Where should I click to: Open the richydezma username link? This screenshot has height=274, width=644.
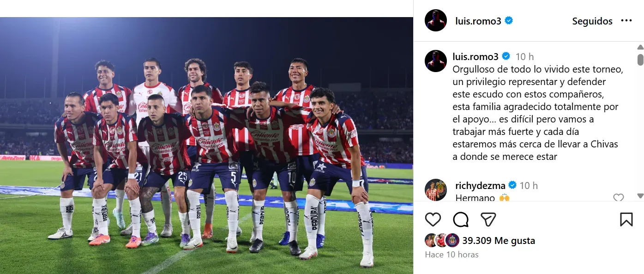(x=480, y=185)
